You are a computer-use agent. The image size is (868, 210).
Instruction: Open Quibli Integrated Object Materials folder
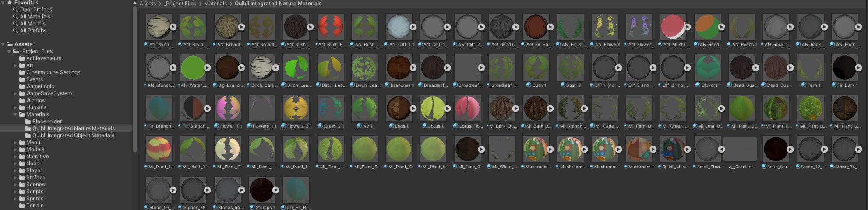pyautogui.click(x=73, y=135)
